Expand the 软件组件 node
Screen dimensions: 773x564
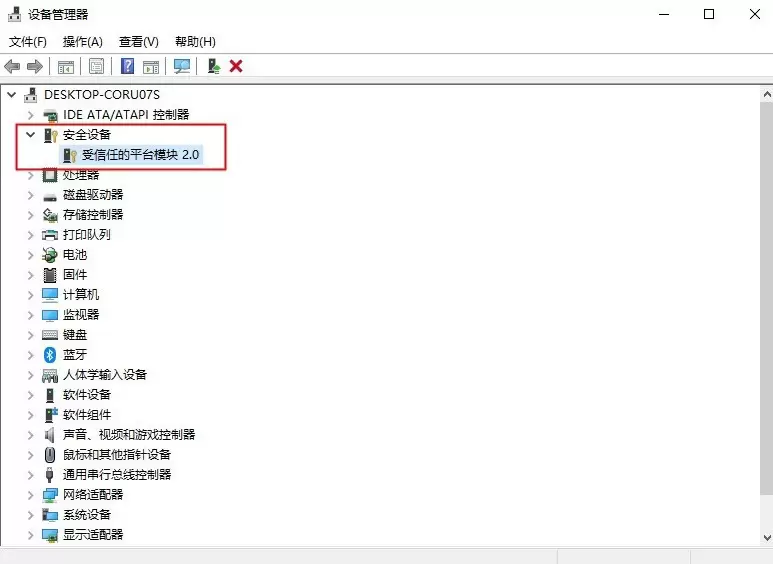(x=31, y=415)
